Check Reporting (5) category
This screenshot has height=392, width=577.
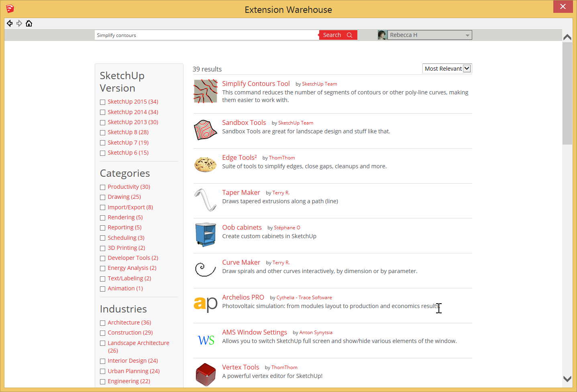pos(103,228)
